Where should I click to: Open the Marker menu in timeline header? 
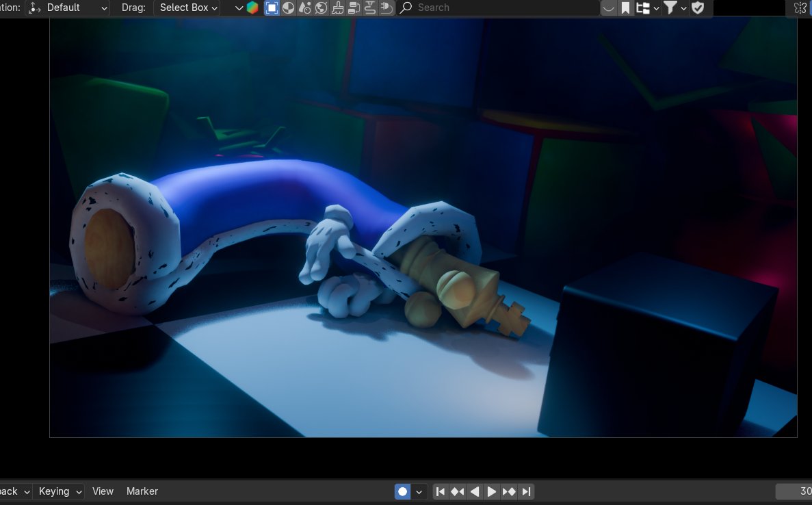tap(142, 491)
